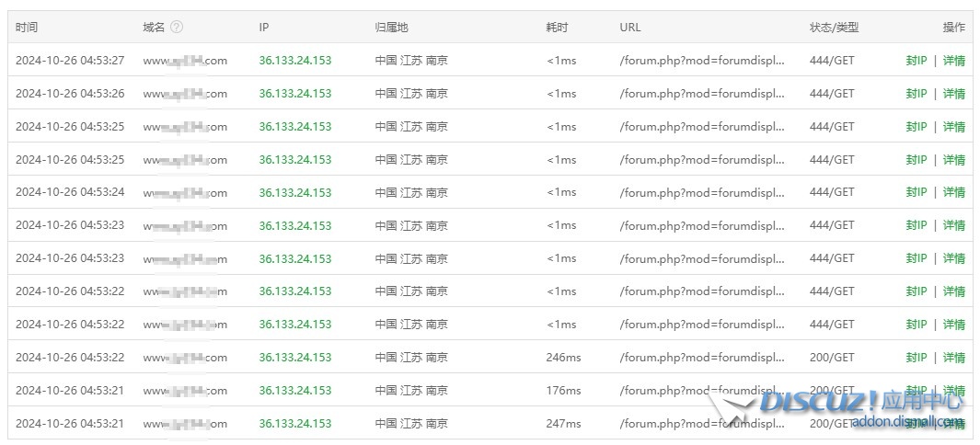
Task: Click the IP address in the 247ms row
Action: [295, 423]
